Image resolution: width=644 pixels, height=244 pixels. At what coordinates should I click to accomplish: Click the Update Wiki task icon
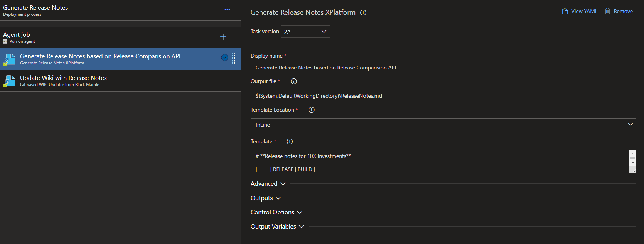(x=9, y=81)
